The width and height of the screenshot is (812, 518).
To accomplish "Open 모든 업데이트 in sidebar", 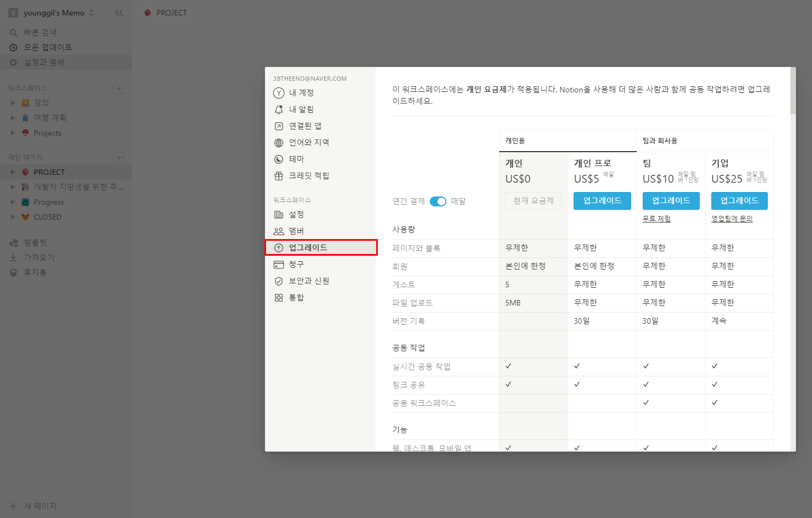I will (66, 48).
